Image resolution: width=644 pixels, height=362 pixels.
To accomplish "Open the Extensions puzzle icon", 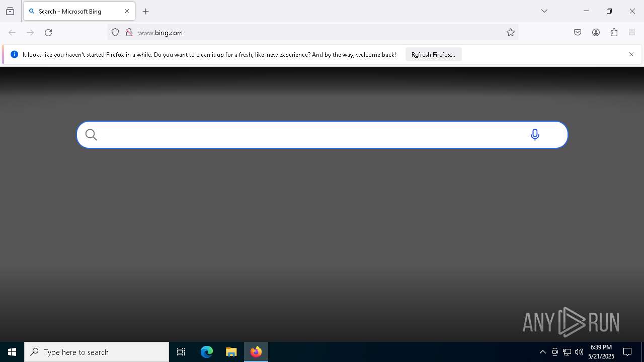I will (614, 33).
